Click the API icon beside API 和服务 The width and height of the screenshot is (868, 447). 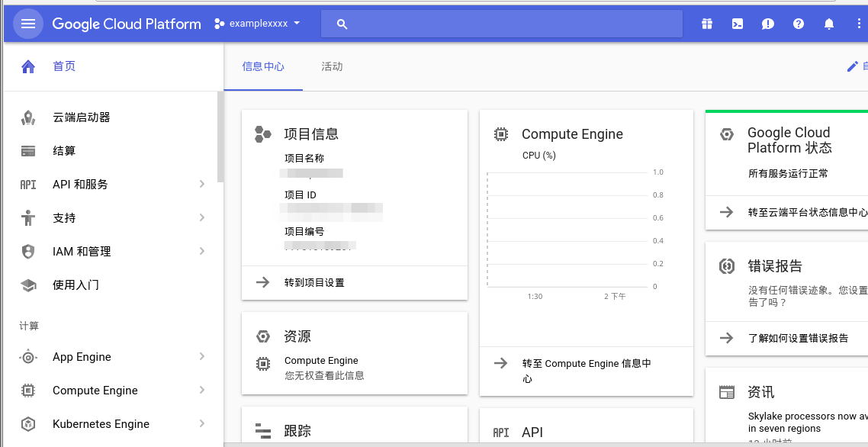tap(28, 185)
